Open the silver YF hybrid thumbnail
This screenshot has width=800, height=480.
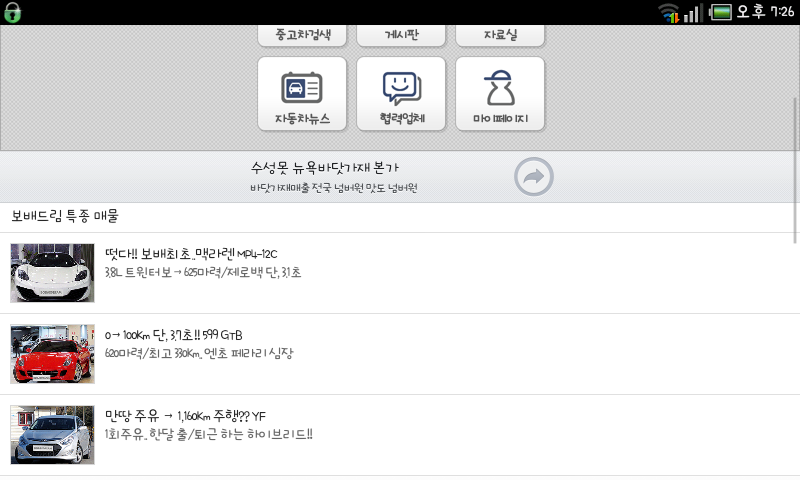pos(53,435)
